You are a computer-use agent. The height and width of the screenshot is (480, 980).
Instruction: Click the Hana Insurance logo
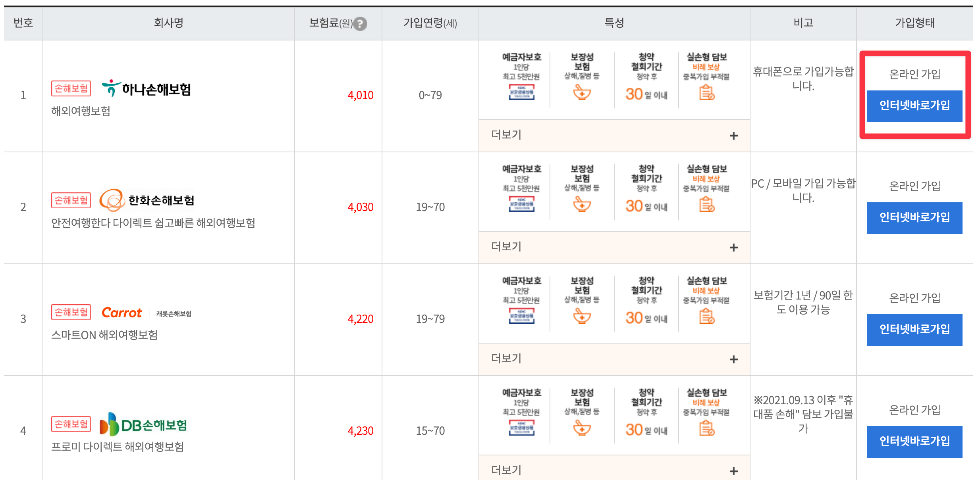point(147,88)
